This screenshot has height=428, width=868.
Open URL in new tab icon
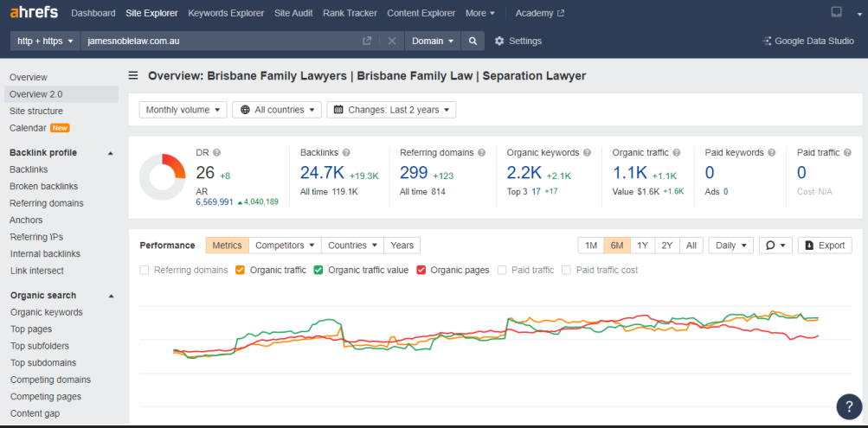pyautogui.click(x=366, y=41)
